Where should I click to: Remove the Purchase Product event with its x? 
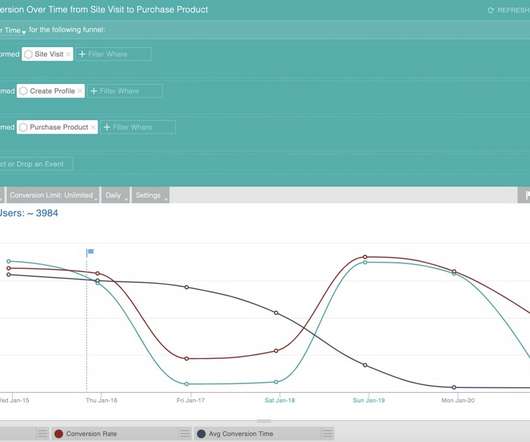[x=93, y=127]
